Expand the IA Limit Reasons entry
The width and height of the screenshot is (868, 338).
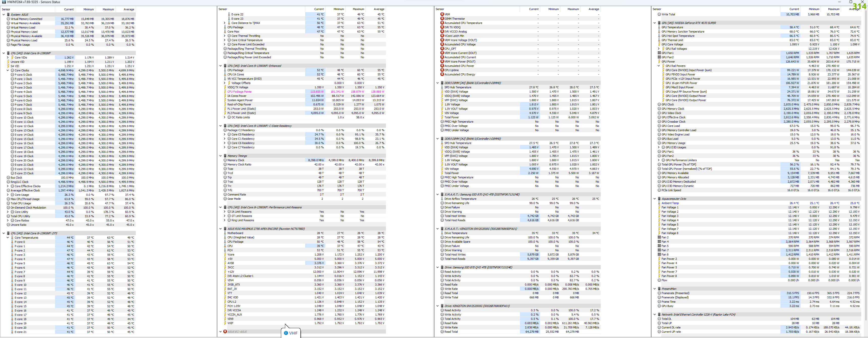click(x=225, y=212)
